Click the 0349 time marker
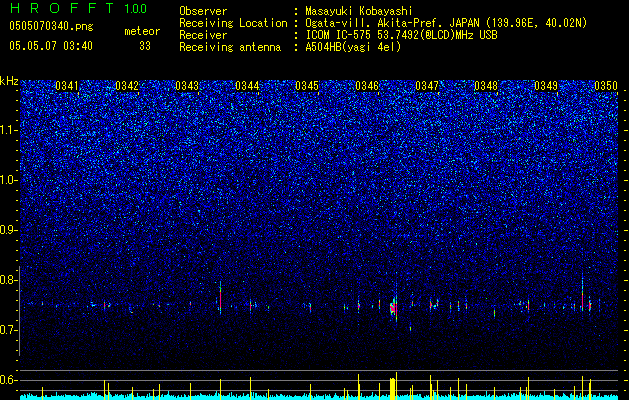 pos(546,86)
